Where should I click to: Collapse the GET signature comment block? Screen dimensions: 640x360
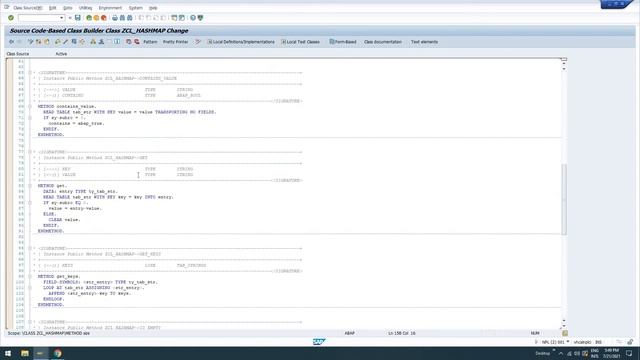coord(30,152)
